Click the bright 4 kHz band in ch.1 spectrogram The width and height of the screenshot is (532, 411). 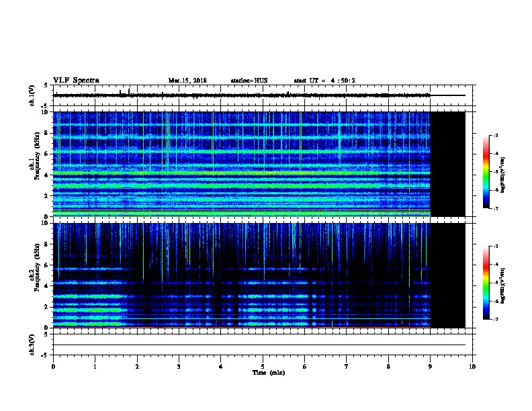point(242,173)
